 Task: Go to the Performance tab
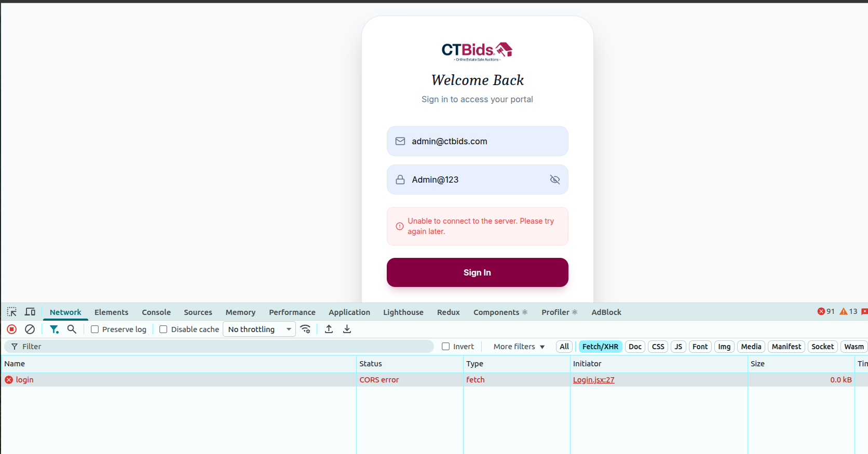coord(292,312)
